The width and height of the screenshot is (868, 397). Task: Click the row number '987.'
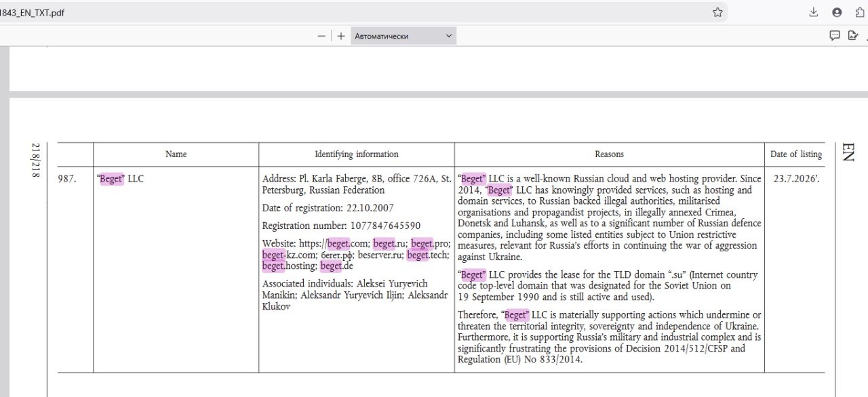67,179
